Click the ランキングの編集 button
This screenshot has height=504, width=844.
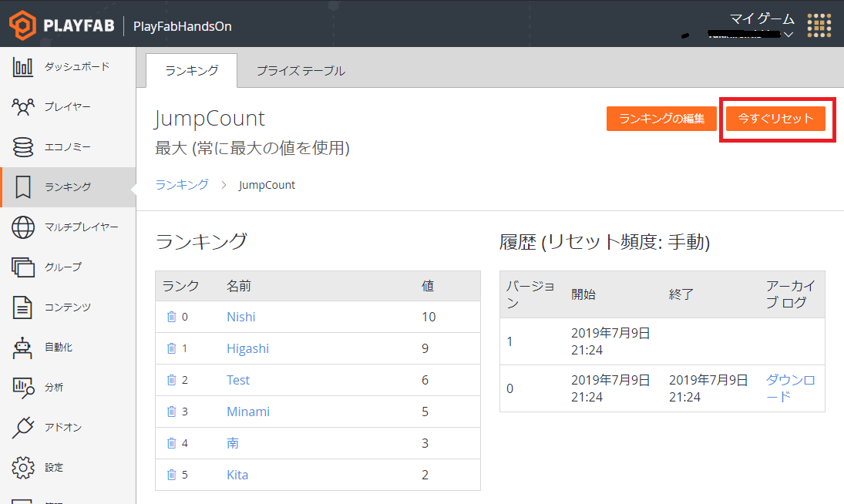click(x=661, y=119)
